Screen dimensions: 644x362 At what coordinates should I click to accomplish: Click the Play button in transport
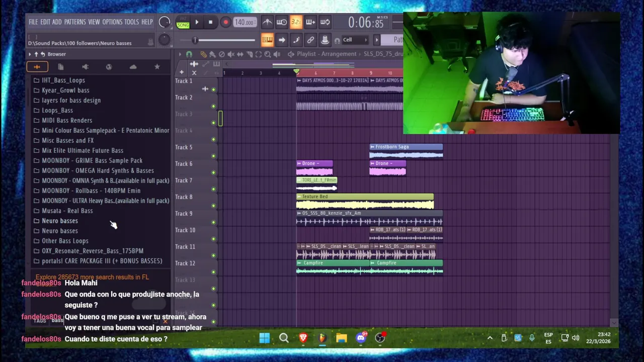[x=197, y=22]
